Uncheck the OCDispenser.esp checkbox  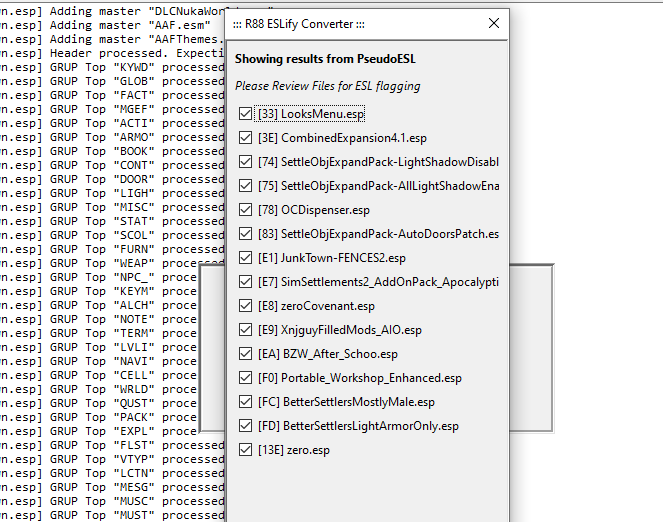pyautogui.click(x=246, y=210)
